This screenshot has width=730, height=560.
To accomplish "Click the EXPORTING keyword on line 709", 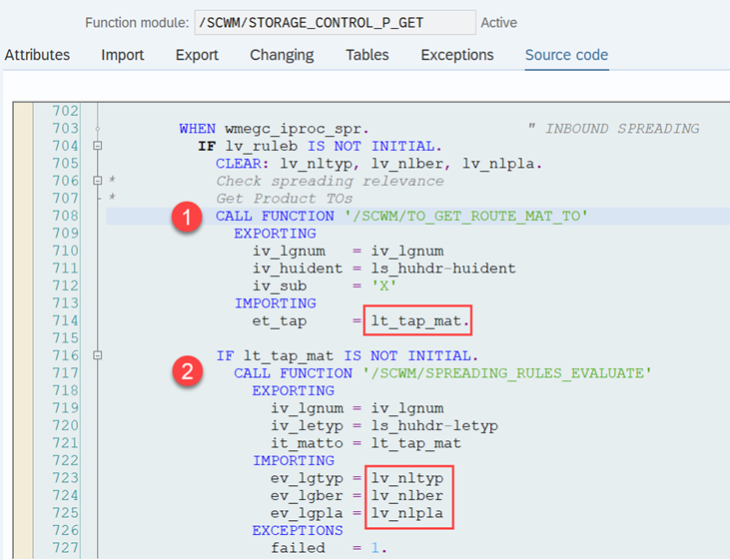I will [x=275, y=234].
